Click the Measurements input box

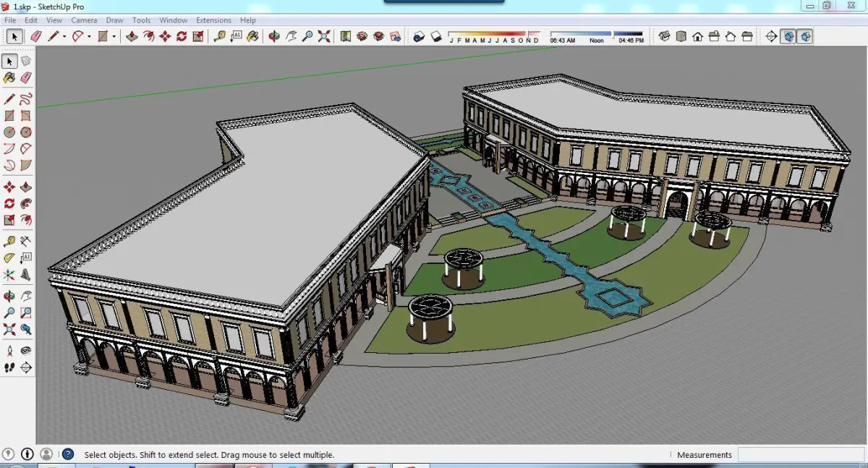pyautogui.click(x=801, y=455)
